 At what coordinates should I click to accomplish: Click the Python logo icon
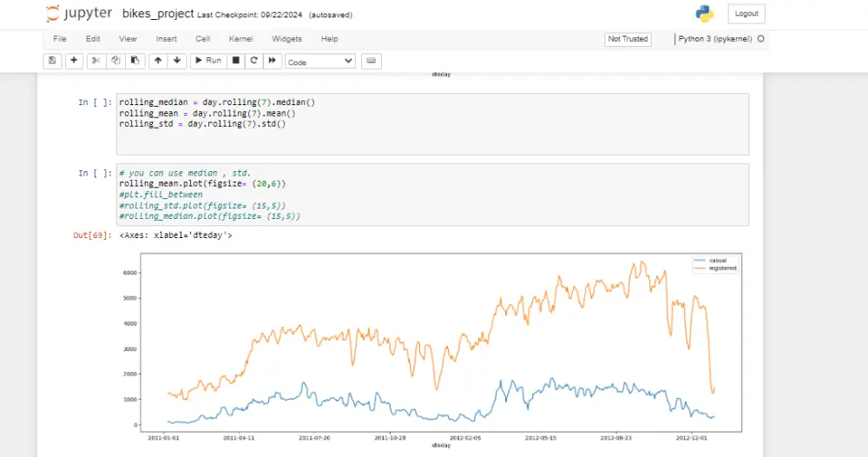tap(705, 14)
